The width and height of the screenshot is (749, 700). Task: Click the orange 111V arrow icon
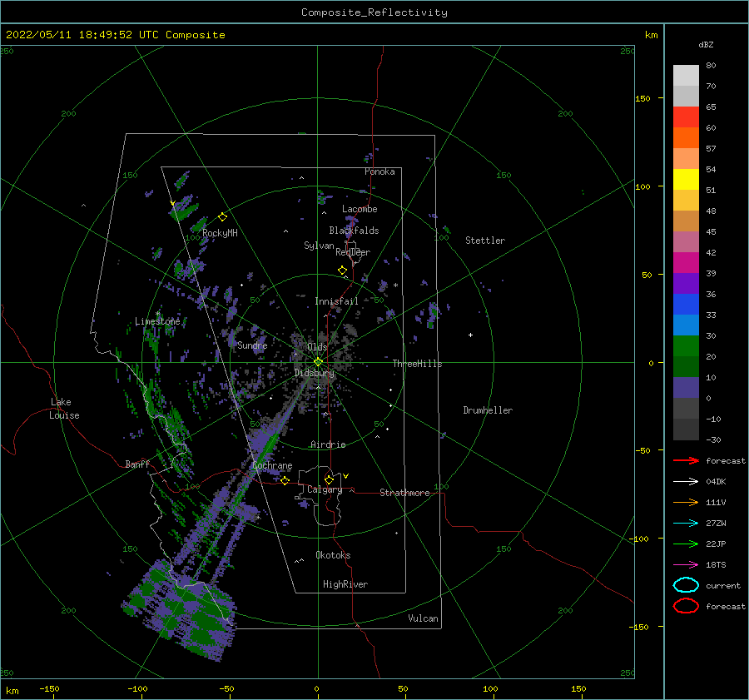(686, 502)
